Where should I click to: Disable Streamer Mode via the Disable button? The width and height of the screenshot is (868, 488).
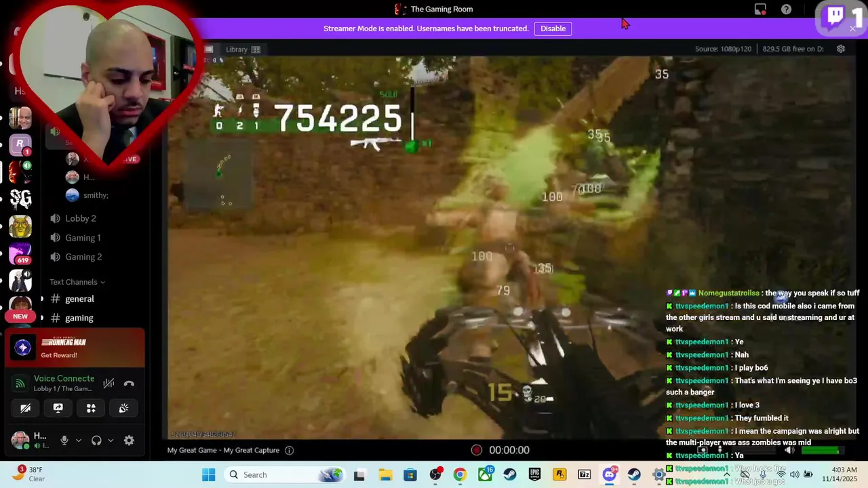click(553, 28)
